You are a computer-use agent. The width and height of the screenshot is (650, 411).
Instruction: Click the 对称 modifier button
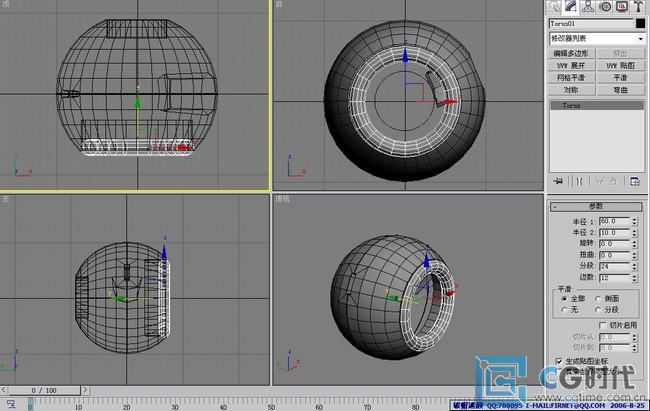pyautogui.click(x=571, y=90)
